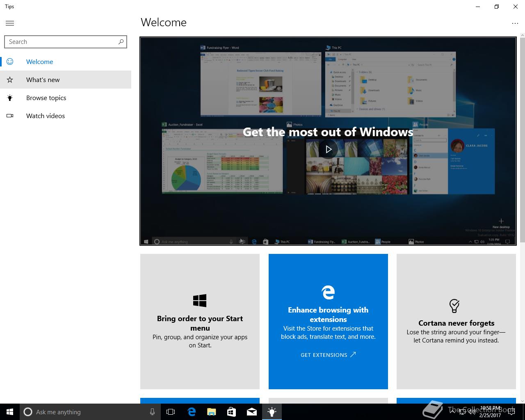
Task: Click the GET EXTENSIONS arrow icon
Action: point(353,354)
